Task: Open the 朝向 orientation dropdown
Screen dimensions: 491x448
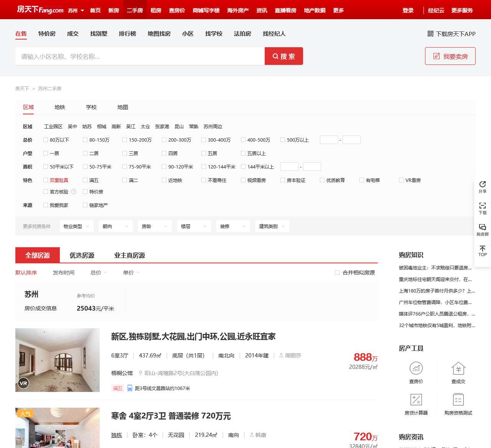Action: (x=115, y=226)
